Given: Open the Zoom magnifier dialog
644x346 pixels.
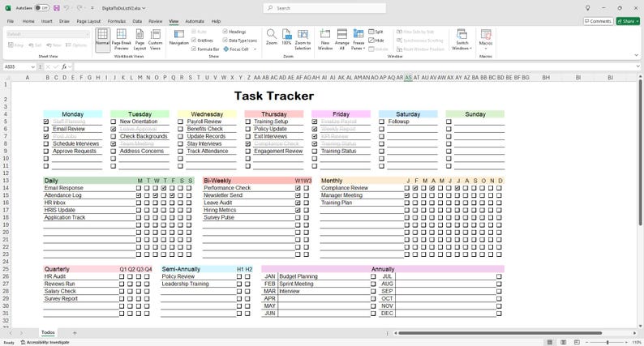Looking at the screenshot, I should 272,37.
